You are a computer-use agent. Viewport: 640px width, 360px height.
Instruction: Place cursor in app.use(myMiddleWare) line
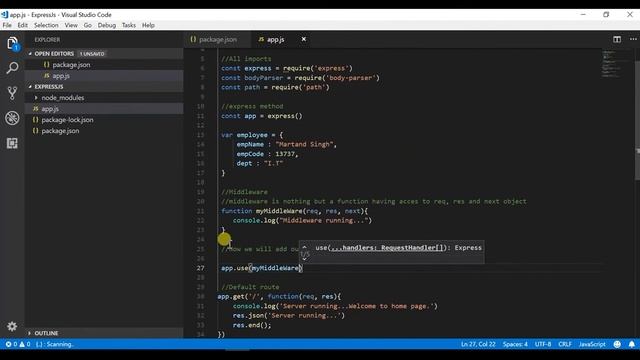tap(262, 268)
